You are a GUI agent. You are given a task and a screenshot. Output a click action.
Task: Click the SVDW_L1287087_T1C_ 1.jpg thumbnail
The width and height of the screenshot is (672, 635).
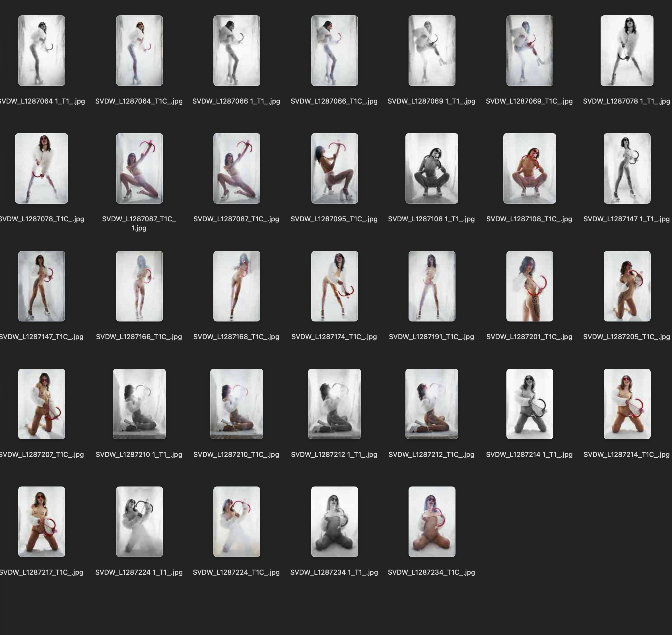(139, 168)
